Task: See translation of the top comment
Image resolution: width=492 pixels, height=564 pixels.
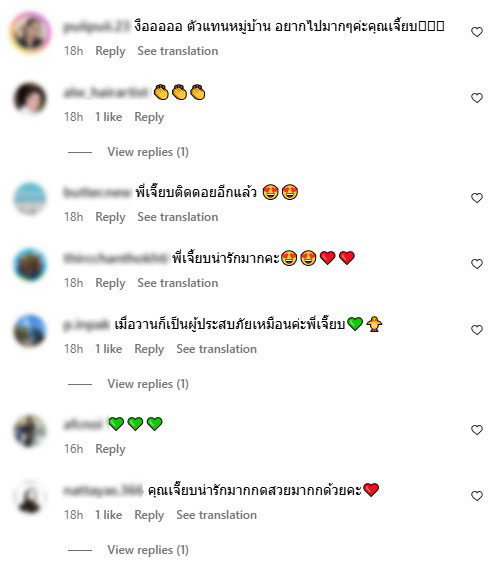Action: click(x=178, y=51)
